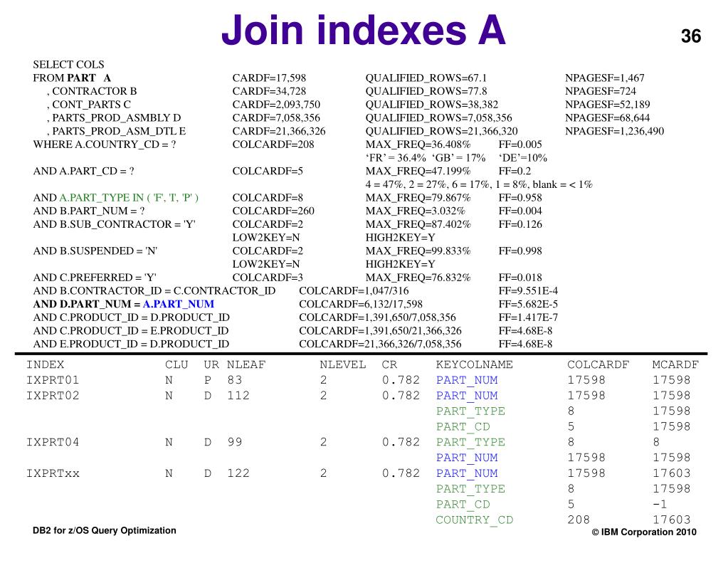Viewport: 728px width, 563px height.
Task: Click 'COLCARDF=208' value
Action: 273,144
